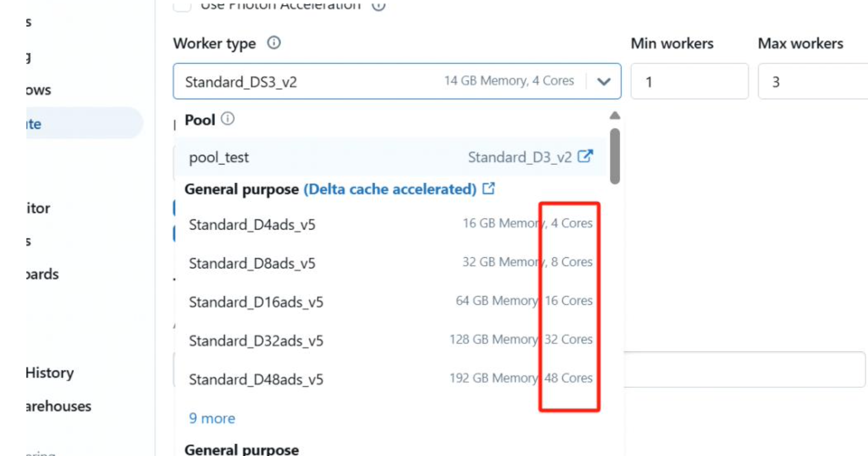Screen dimensions: 868x456
Task: Show 9 more worker types
Action: (211, 418)
